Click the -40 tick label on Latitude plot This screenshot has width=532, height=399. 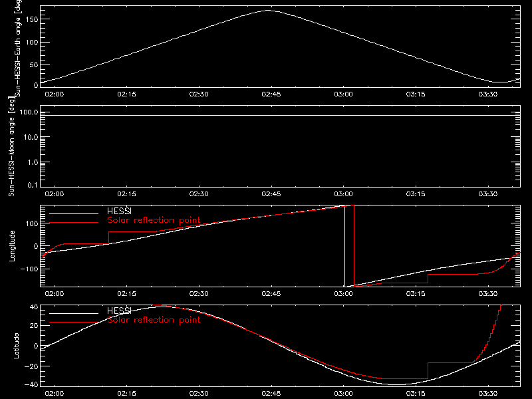click(x=31, y=384)
